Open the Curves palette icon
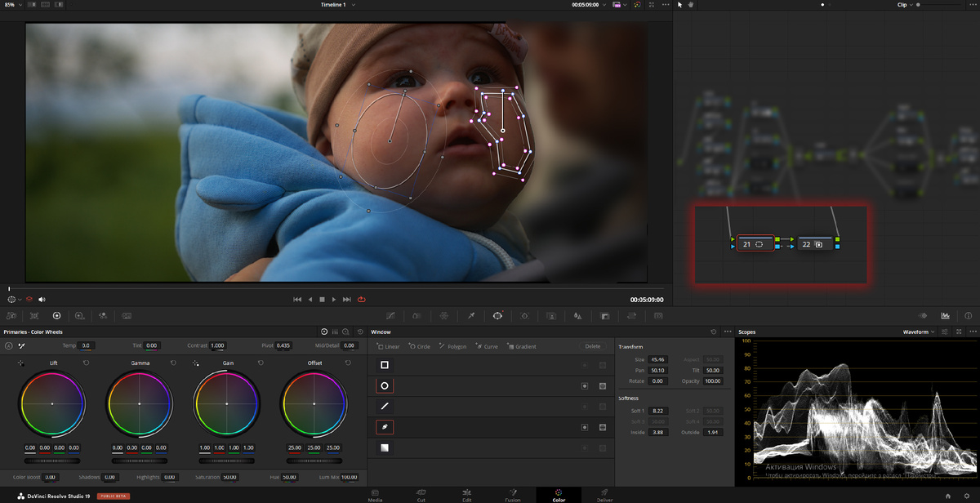Viewport: 980px width, 503px height. click(x=390, y=315)
